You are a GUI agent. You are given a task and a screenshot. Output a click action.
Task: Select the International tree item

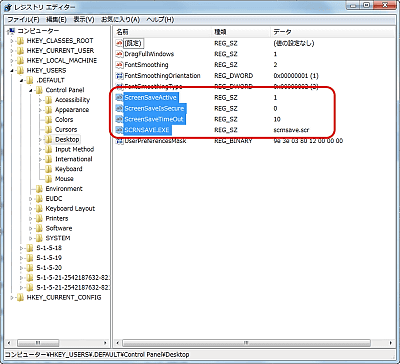coord(73,159)
